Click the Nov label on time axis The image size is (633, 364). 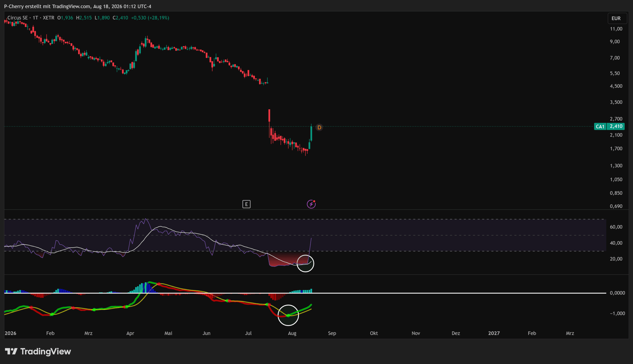(x=416, y=333)
